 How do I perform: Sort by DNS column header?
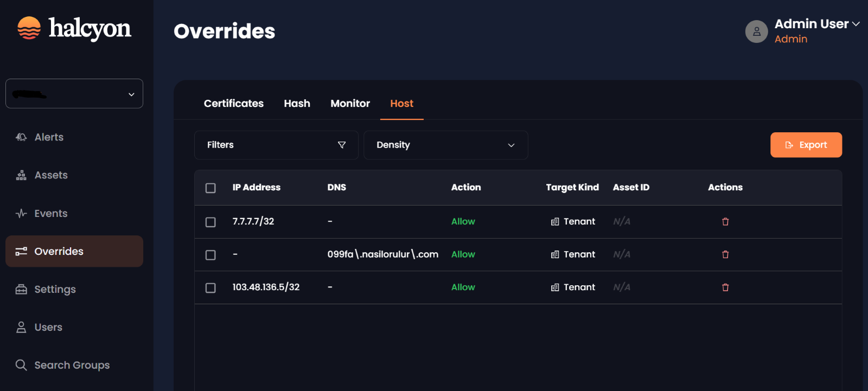click(x=337, y=188)
